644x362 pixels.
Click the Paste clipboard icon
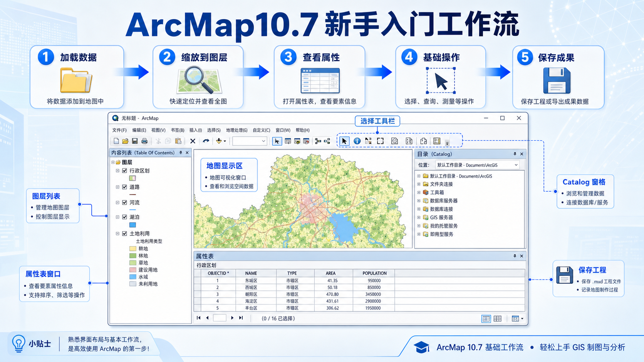click(x=178, y=141)
